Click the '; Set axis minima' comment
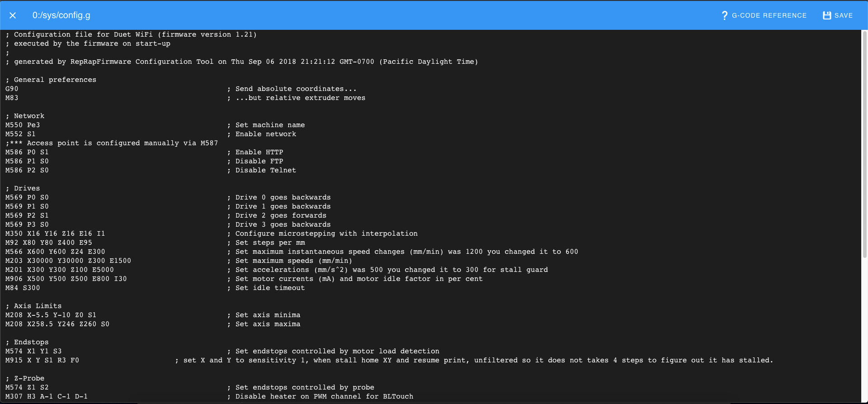Image resolution: width=868 pixels, height=404 pixels. point(264,315)
